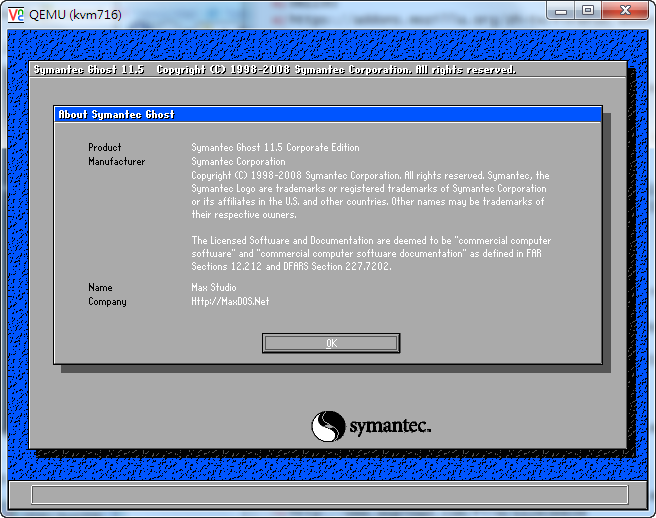
Task: Maximize the QEMU (kvm716) window
Action: pyautogui.click(x=588, y=10)
